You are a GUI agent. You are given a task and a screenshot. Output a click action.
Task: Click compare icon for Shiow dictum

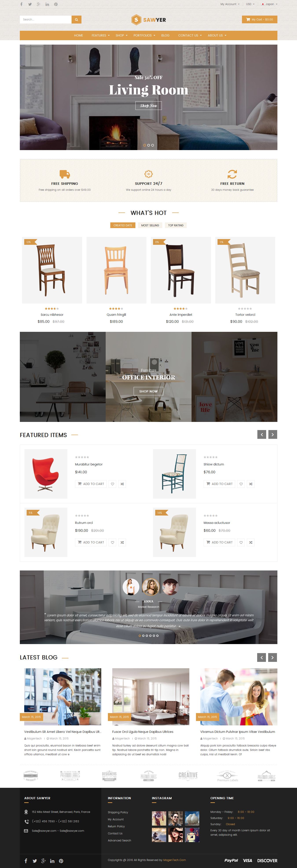point(250,484)
